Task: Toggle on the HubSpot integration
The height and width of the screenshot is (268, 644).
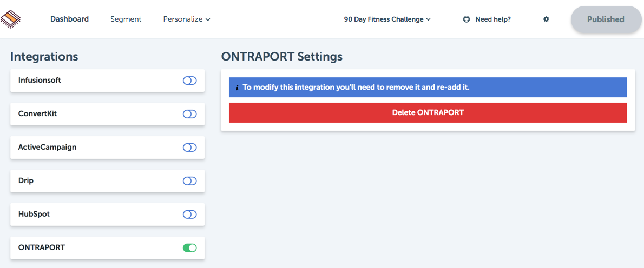Action: 190,215
